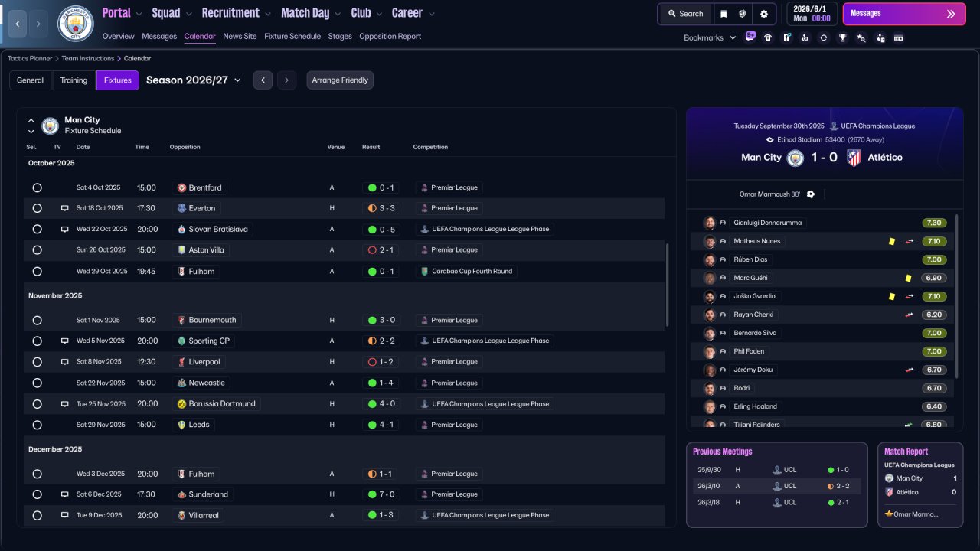Click the TV icon on Everton row
The image size is (980, 551).
(65, 208)
